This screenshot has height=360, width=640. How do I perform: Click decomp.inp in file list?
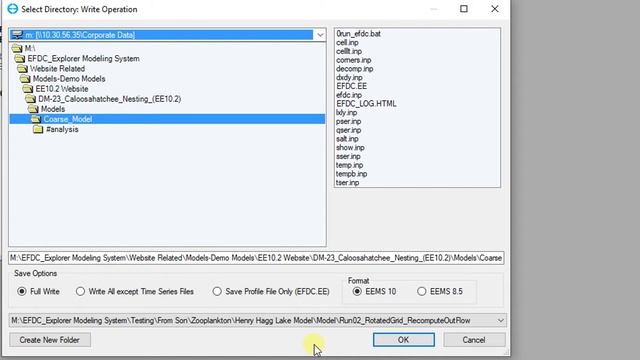click(x=355, y=69)
